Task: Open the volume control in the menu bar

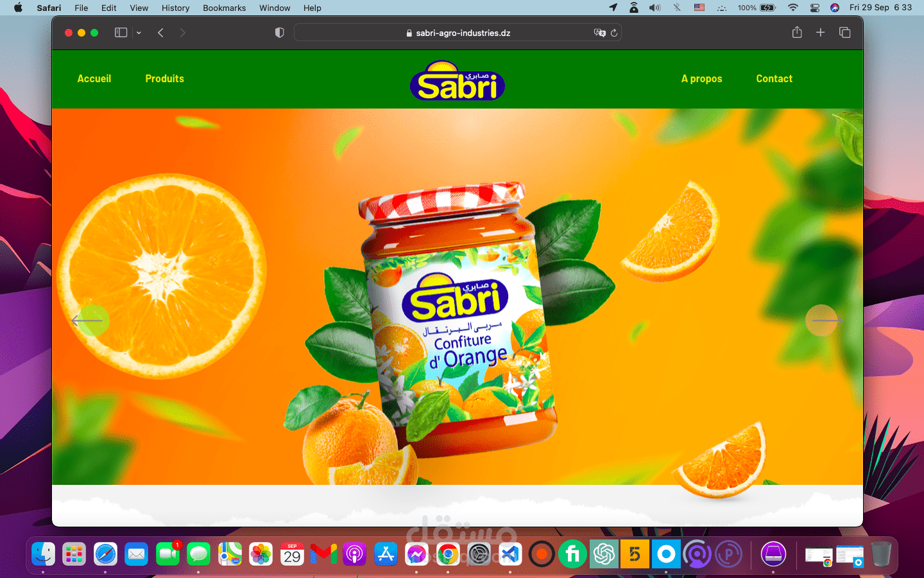Action: (x=654, y=8)
